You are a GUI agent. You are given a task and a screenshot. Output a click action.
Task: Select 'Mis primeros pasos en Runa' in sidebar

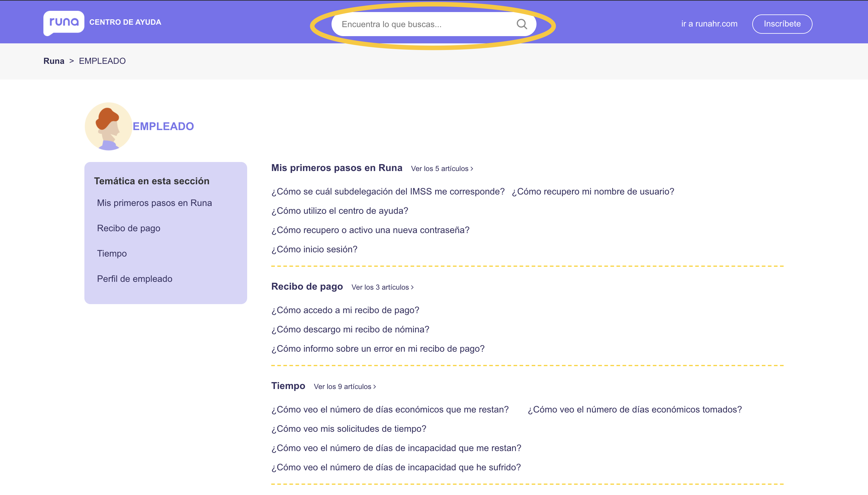click(x=155, y=203)
